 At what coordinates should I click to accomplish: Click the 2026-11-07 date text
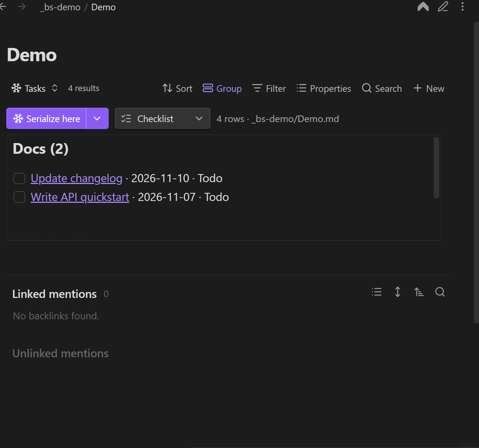pos(167,197)
